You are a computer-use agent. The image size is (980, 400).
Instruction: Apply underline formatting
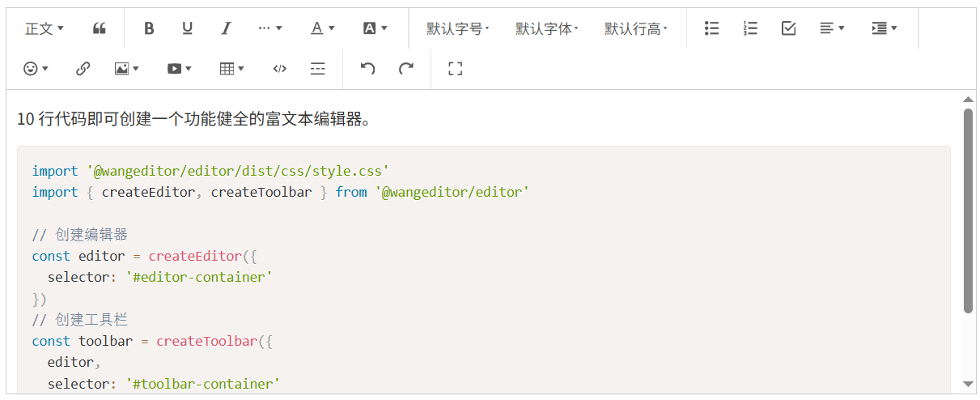click(x=188, y=28)
